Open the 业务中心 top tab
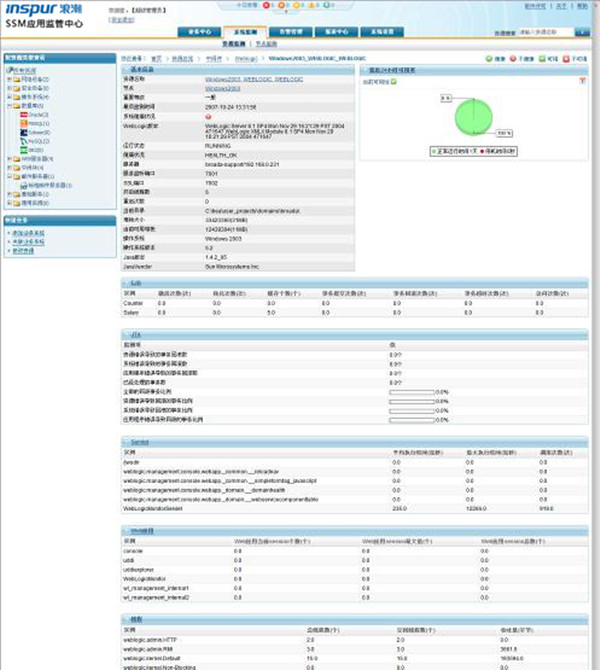600x670 pixels. (199, 31)
